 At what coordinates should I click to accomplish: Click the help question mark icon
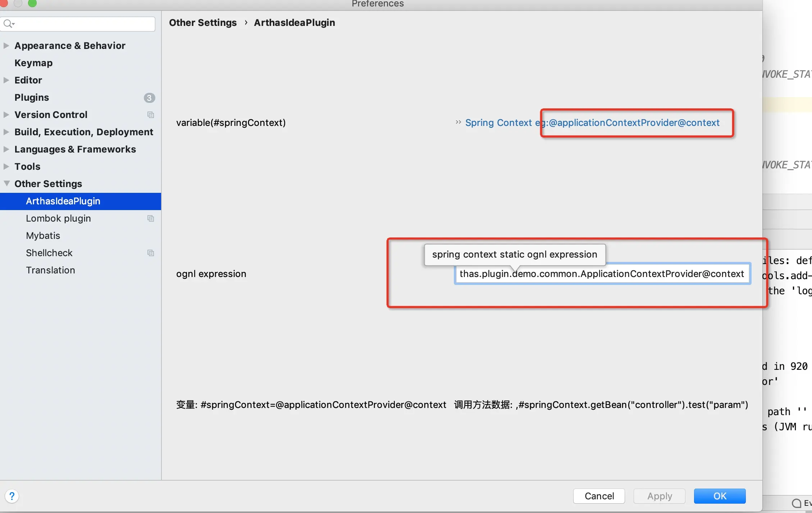[12, 496]
